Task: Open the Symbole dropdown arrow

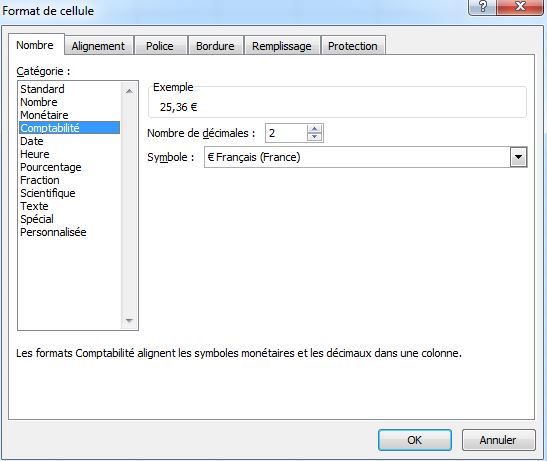Action: click(518, 157)
